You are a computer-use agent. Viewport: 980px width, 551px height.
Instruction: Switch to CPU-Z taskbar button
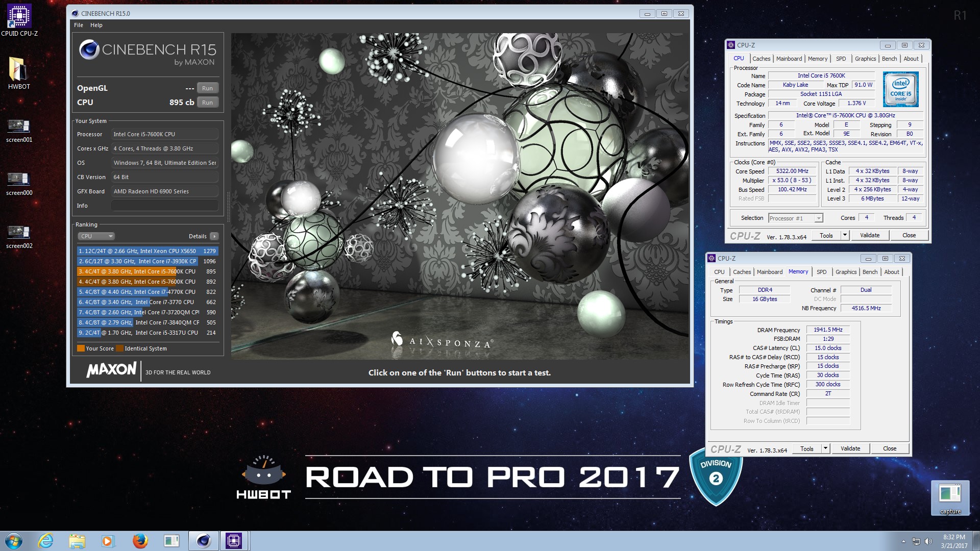[x=234, y=541]
